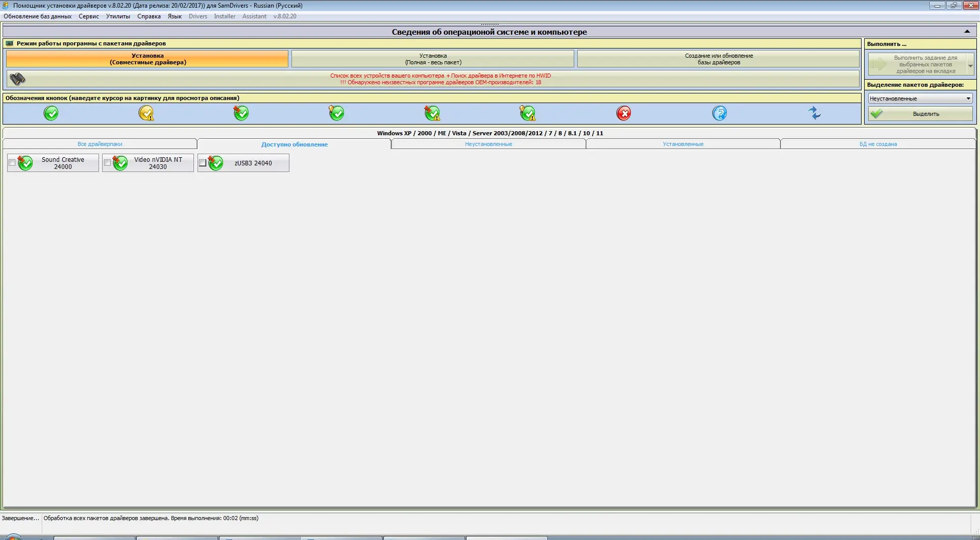
Task: Click the status message 'Обработка всех пакетов драйверов завершена'
Action: (151, 518)
